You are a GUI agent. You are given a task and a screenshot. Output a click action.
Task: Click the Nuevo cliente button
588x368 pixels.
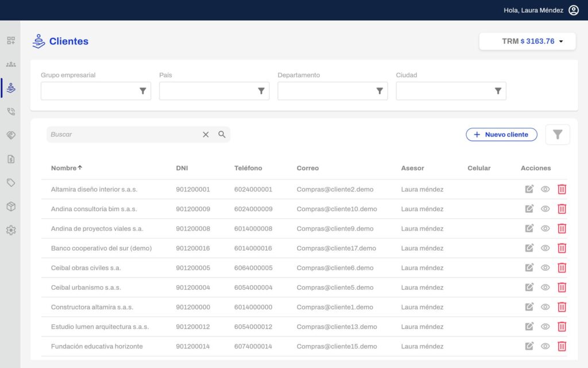[501, 135]
